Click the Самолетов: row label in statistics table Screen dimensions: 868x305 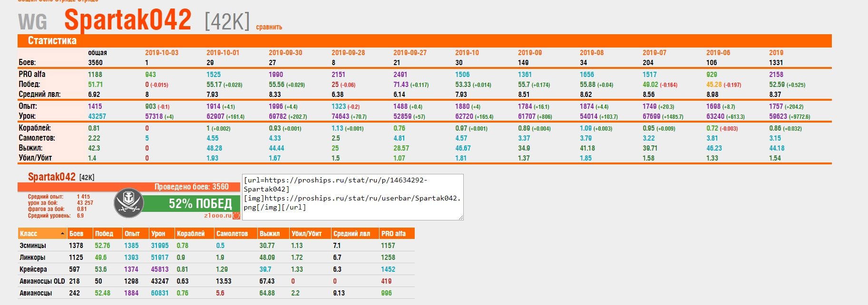point(37,138)
